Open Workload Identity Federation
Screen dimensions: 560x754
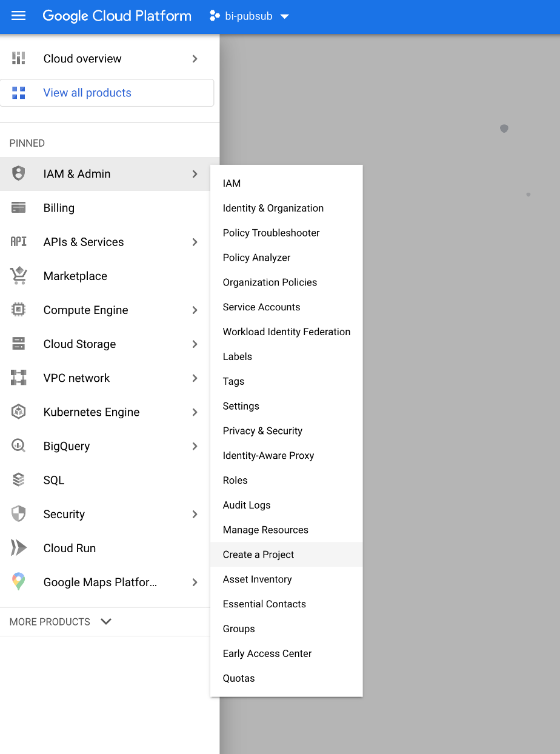(x=286, y=332)
